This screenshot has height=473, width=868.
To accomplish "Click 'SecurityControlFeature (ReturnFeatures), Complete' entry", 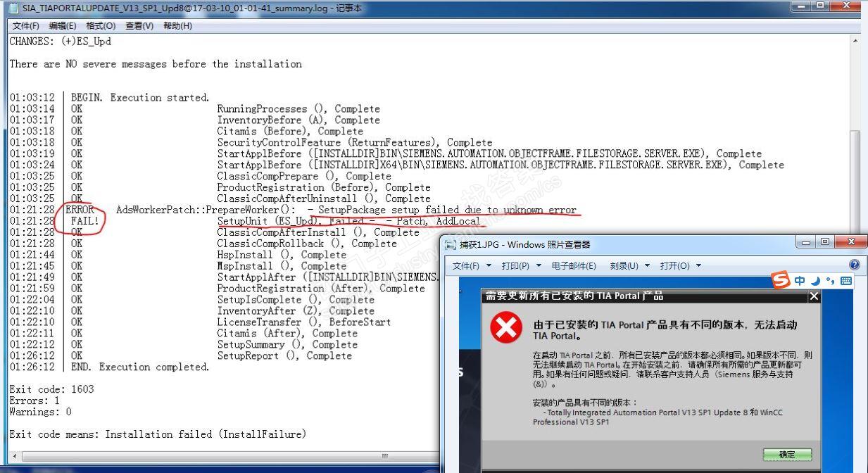I will [355, 143].
